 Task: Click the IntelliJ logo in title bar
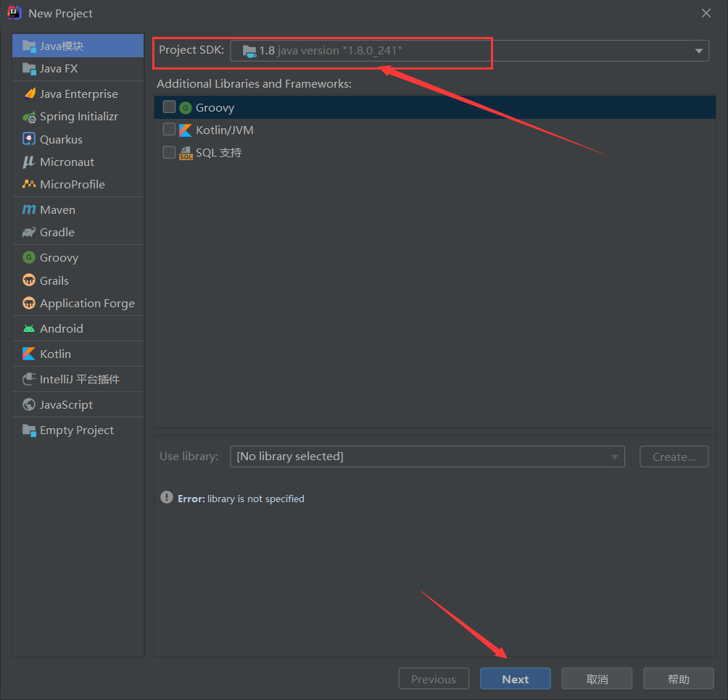[x=15, y=13]
